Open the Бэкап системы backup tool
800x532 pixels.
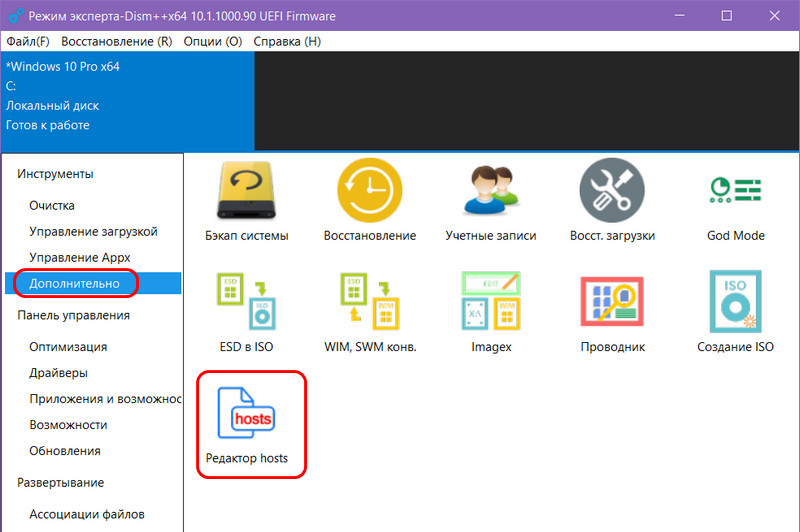(246, 201)
